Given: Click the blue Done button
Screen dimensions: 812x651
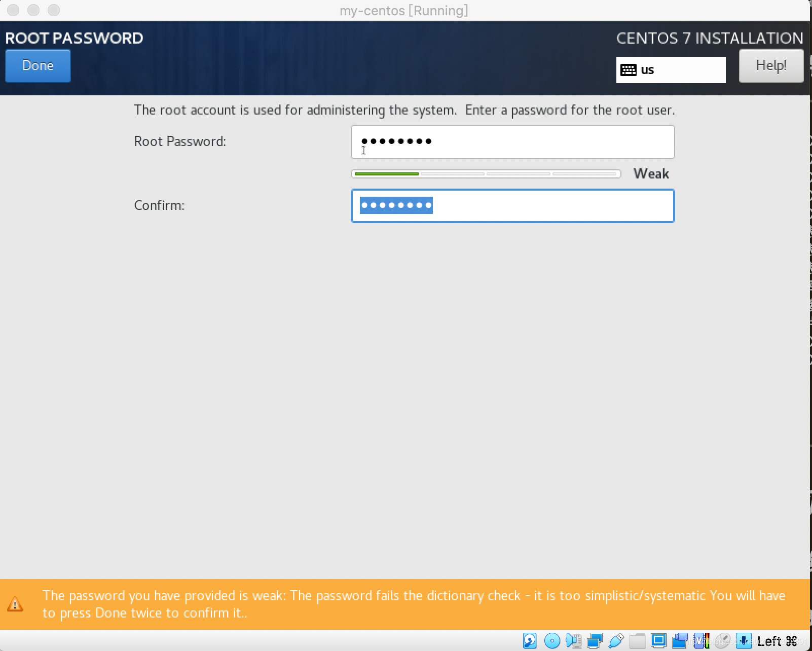Looking at the screenshot, I should pyautogui.click(x=38, y=66).
